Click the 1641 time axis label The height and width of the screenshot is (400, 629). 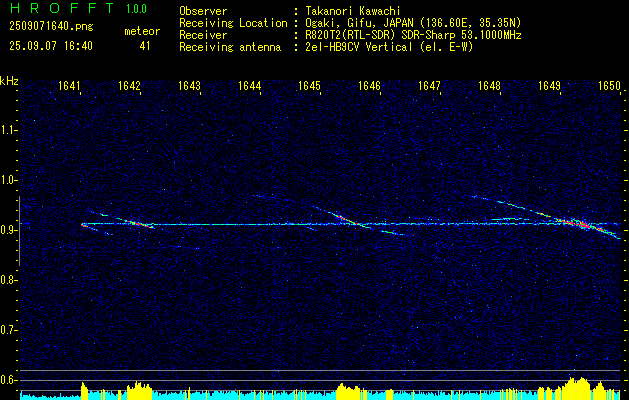tap(69, 85)
